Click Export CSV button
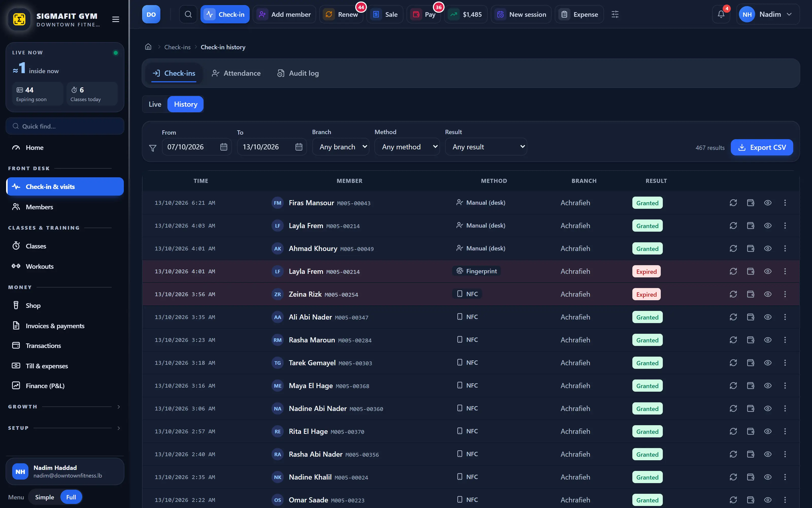Viewport: 812px width, 508px height. point(762,148)
